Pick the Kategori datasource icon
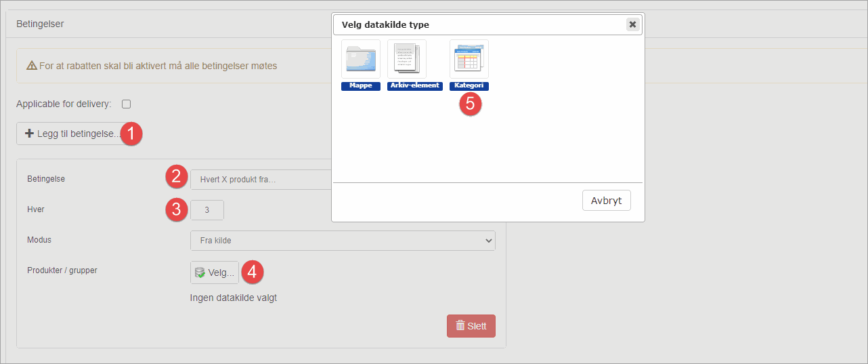The image size is (868, 364). click(469, 59)
